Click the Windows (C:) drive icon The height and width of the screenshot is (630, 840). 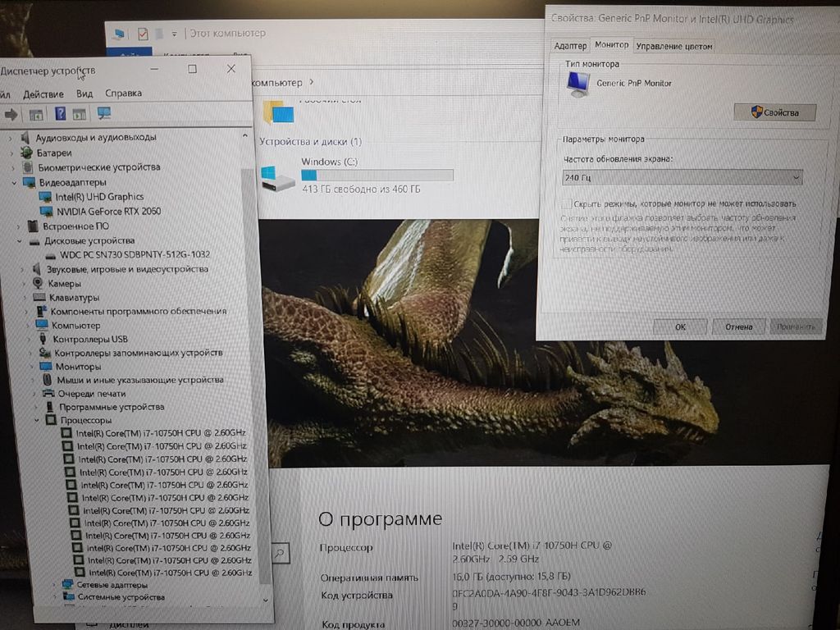[278, 177]
